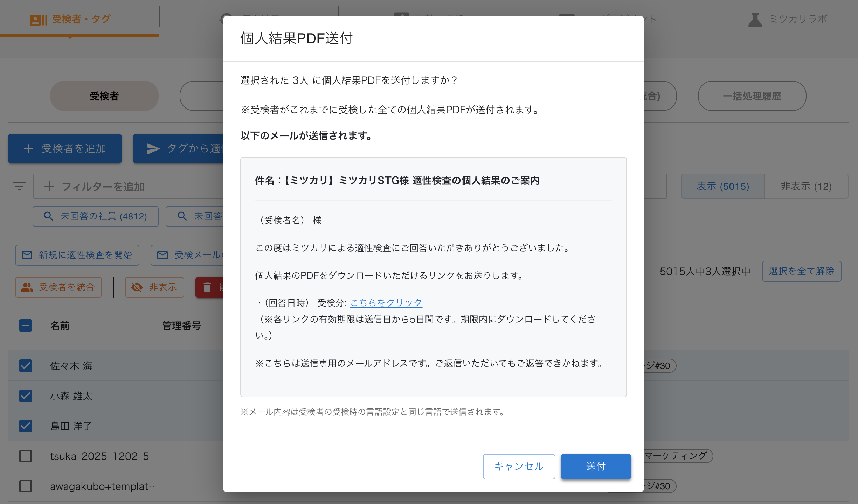Click the red trash delete icon
The height and width of the screenshot is (504, 858).
click(207, 287)
